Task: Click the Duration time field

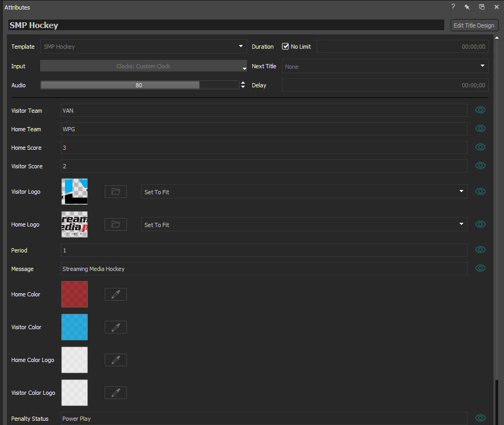Action: point(403,47)
